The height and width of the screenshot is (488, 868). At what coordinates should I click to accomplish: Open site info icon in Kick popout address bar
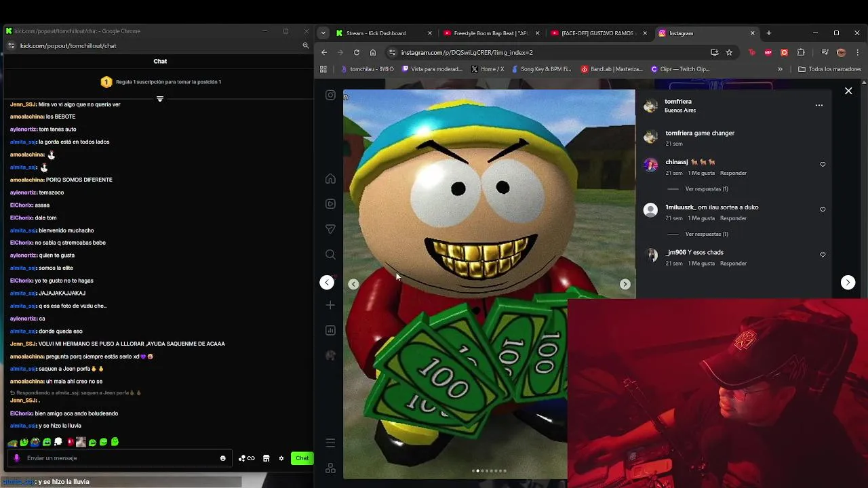[11, 45]
